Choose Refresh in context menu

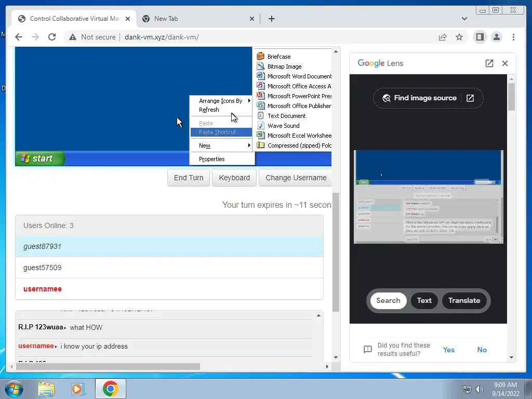[221, 110]
